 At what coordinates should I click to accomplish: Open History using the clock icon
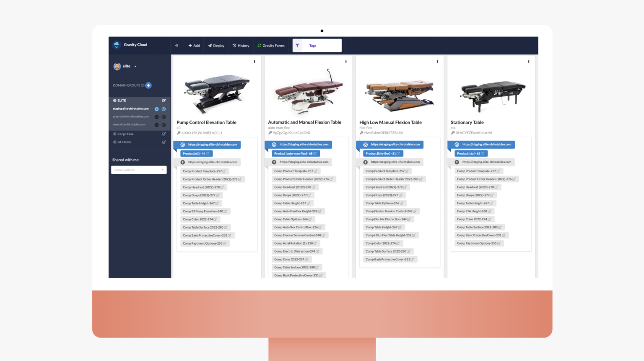tap(234, 45)
